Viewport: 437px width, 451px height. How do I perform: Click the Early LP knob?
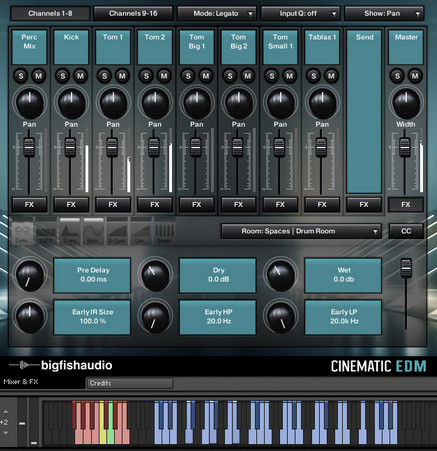(280, 316)
